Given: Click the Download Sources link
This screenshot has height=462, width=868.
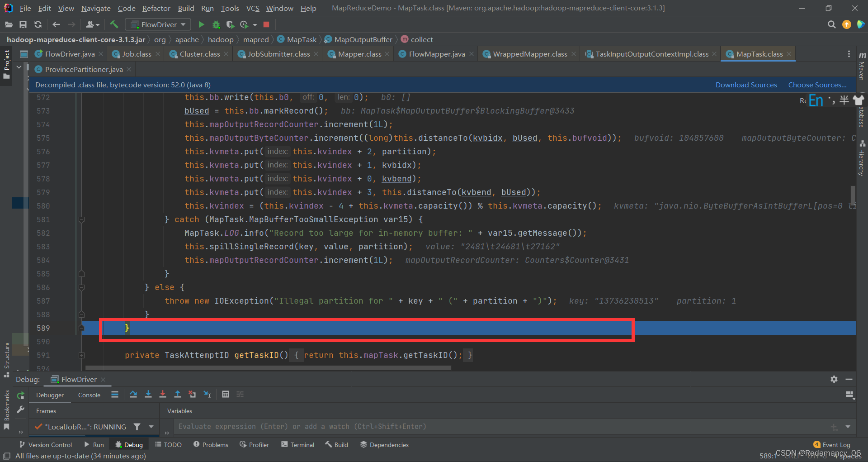Looking at the screenshot, I should pyautogui.click(x=746, y=85).
